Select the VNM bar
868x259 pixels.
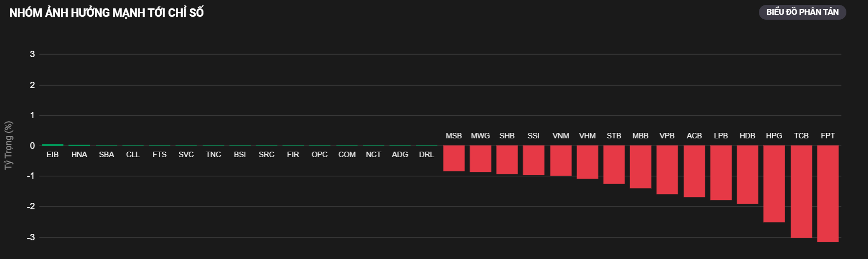pos(561,161)
